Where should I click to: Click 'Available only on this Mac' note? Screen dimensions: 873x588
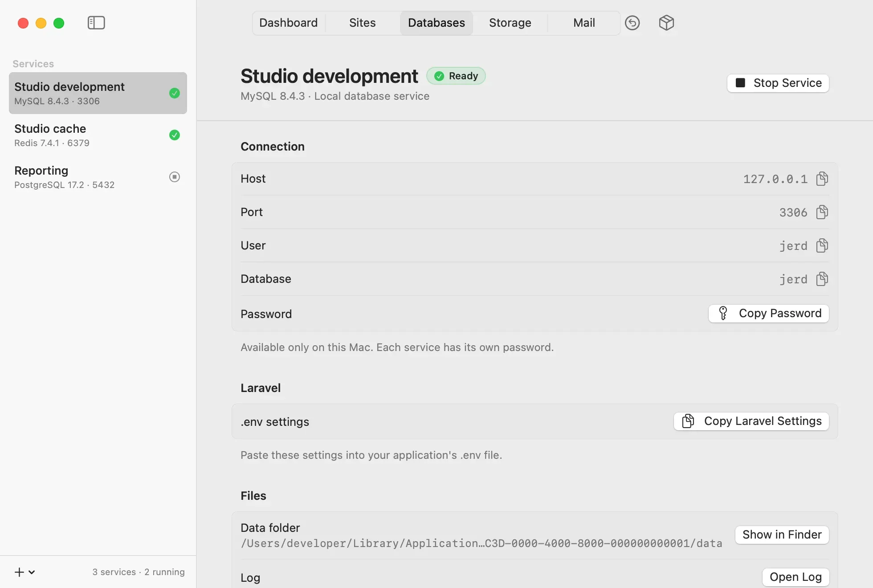397,347
